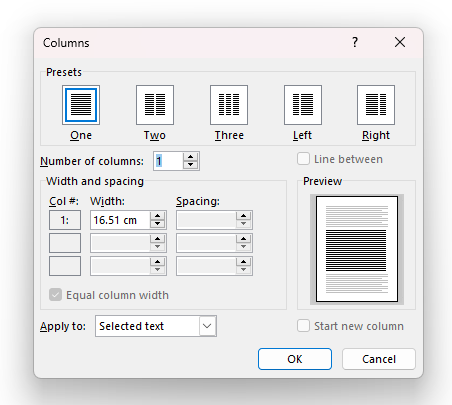This screenshot has height=405, width=452.
Task: Close the Columns dialog
Action: point(400,42)
